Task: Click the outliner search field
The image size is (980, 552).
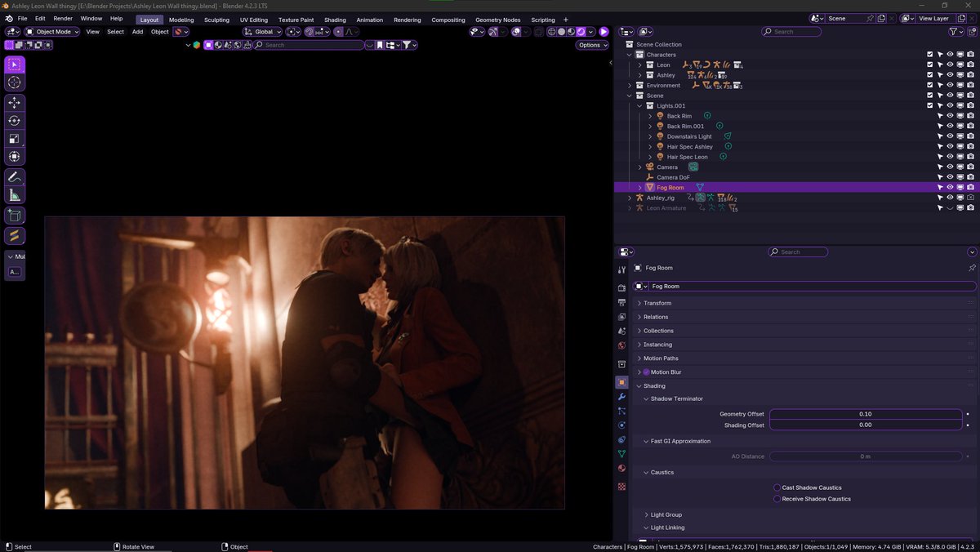Action: tap(791, 32)
